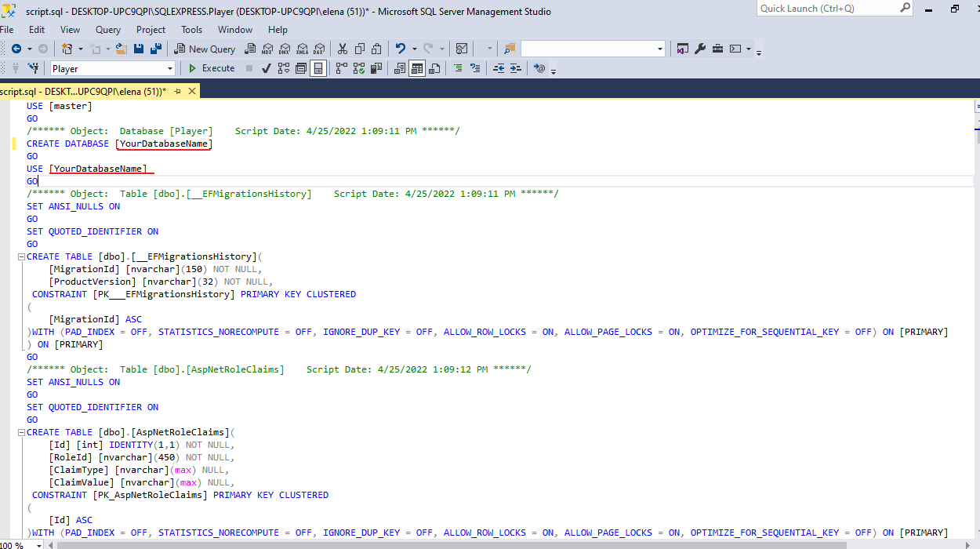Click the New Query button
980x549 pixels.
click(x=204, y=49)
